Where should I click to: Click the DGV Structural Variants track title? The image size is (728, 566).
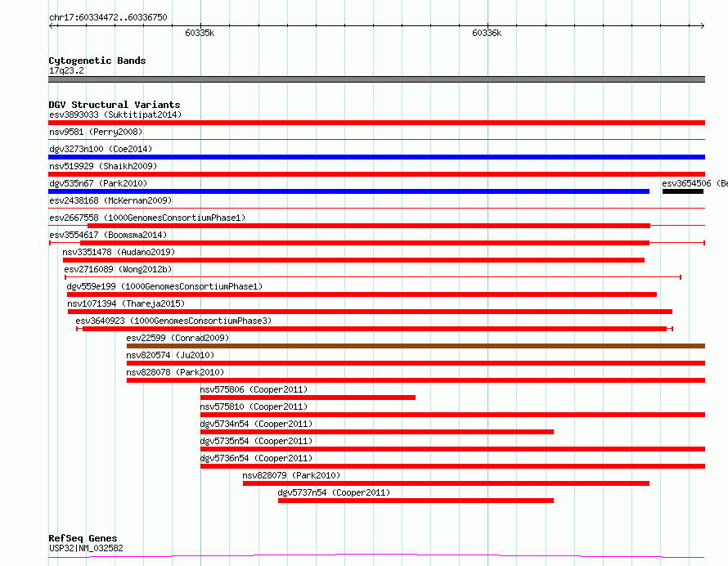click(x=115, y=105)
